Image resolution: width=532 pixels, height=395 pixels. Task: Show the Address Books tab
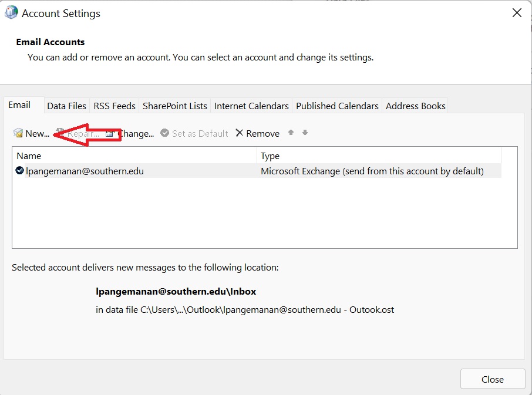pos(415,106)
